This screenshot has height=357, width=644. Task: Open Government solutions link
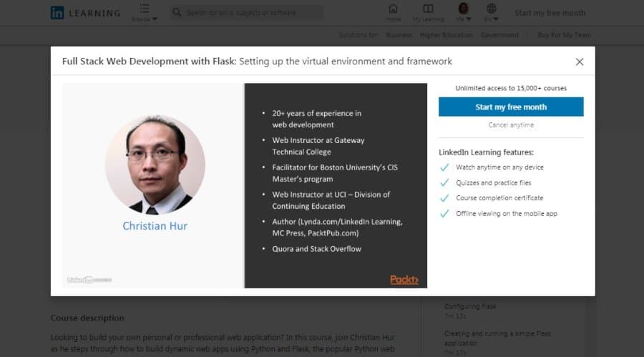(499, 35)
